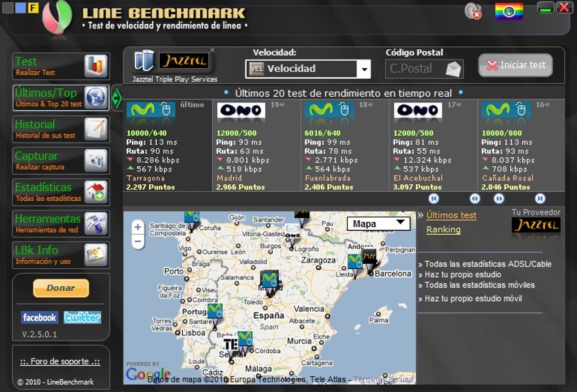Open Estadísticas section

tap(61, 192)
